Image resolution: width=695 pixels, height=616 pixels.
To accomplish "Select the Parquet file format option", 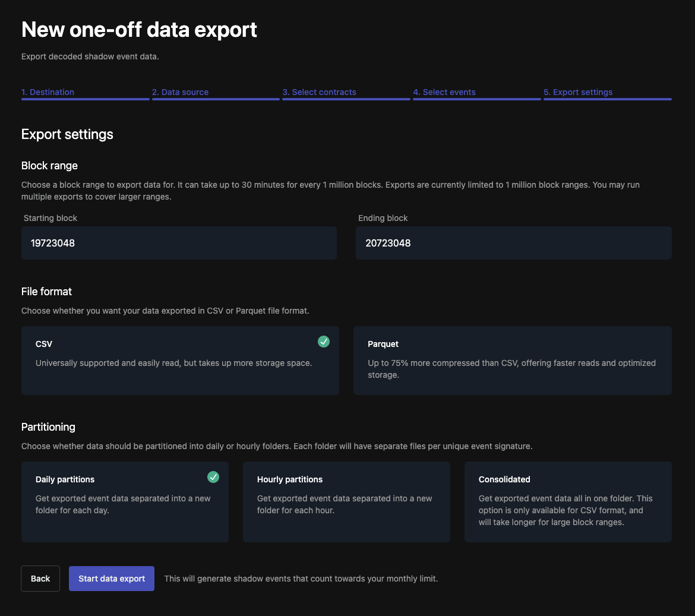I will tap(512, 360).
